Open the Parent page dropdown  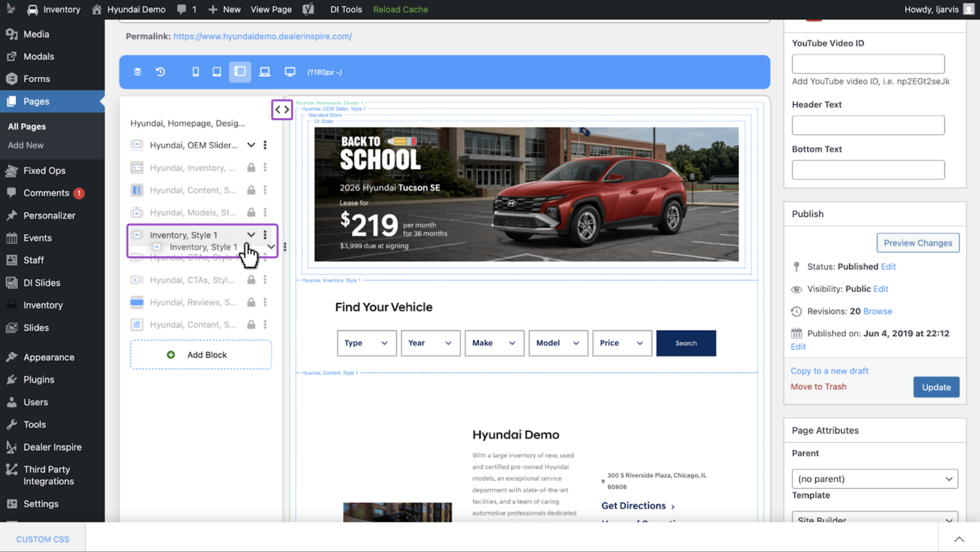[x=875, y=479]
